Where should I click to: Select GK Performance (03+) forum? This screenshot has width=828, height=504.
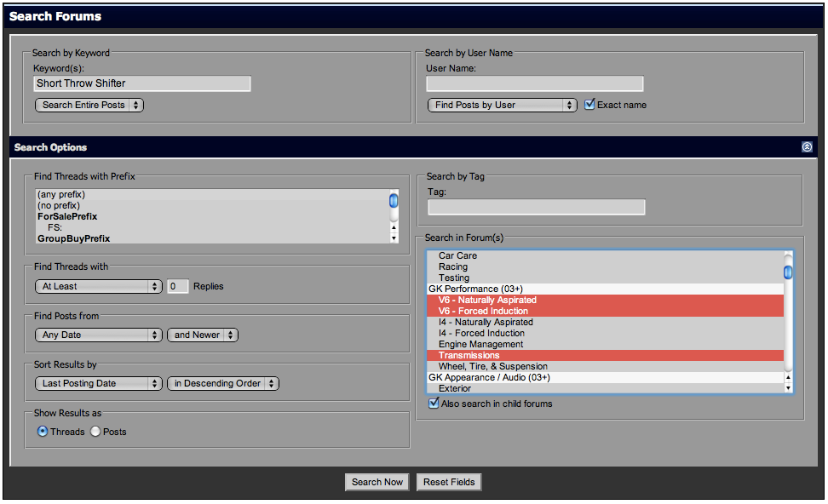pyautogui.click(x=605, y=289)
